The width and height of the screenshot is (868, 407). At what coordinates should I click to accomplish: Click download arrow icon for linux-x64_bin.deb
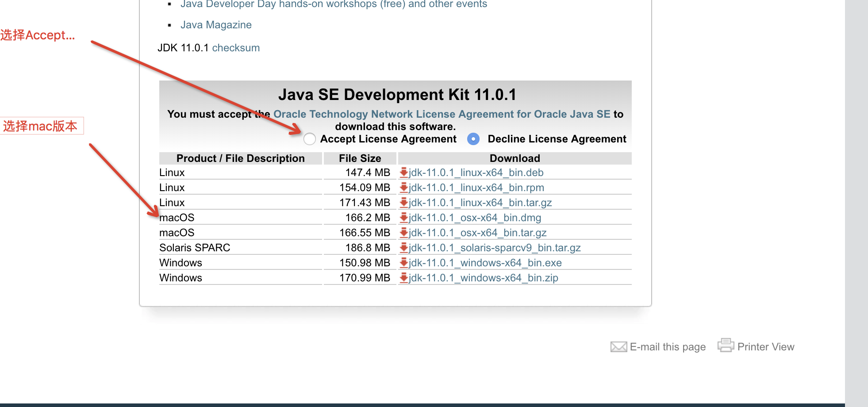pos(403,173)
